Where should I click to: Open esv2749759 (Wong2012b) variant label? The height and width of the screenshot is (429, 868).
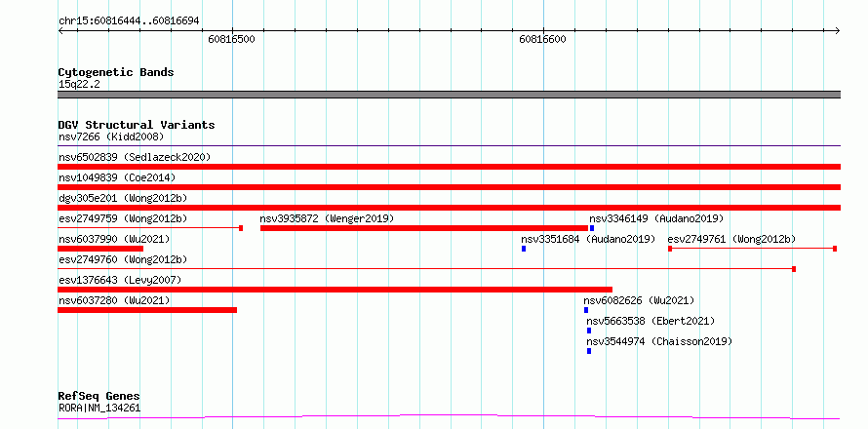point(123,218)
